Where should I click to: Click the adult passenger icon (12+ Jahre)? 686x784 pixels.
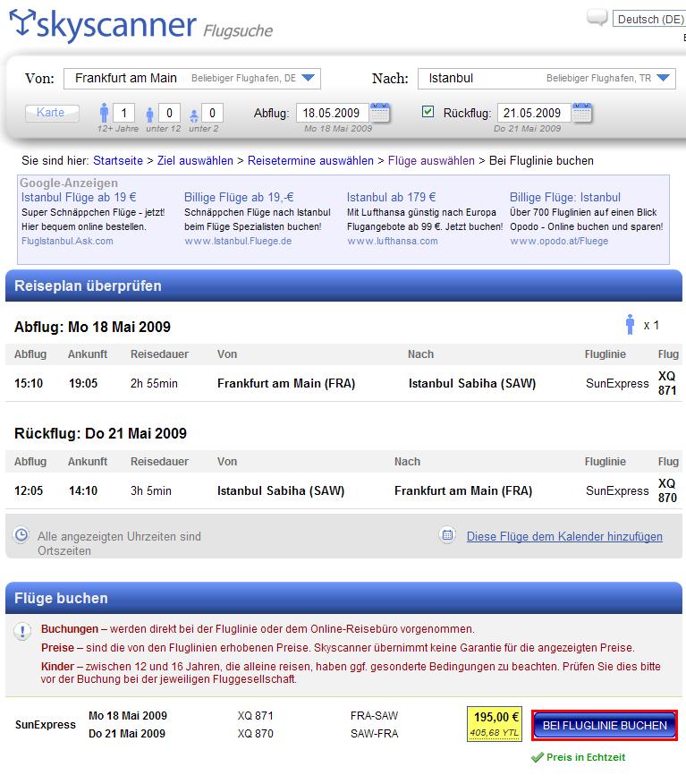pos(104,113)
